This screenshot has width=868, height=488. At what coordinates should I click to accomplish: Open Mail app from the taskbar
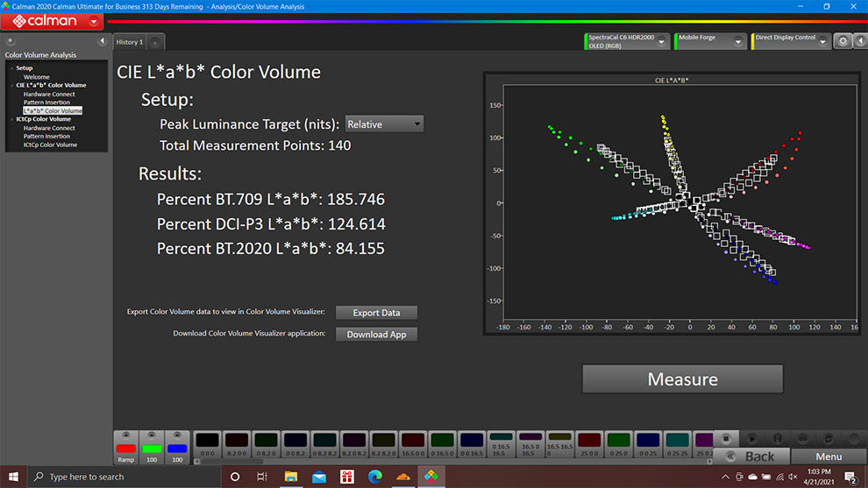point(319,477)
